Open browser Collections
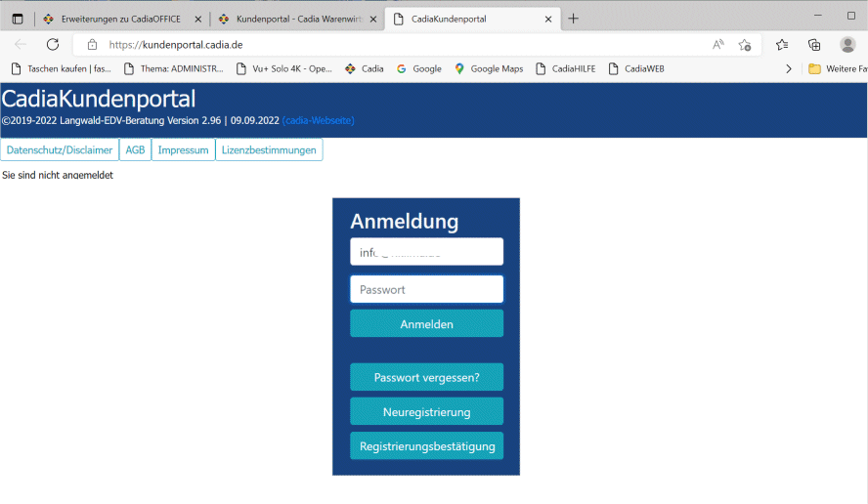The width and height of the screenshot is (868, 504). (x=813, y=45)
